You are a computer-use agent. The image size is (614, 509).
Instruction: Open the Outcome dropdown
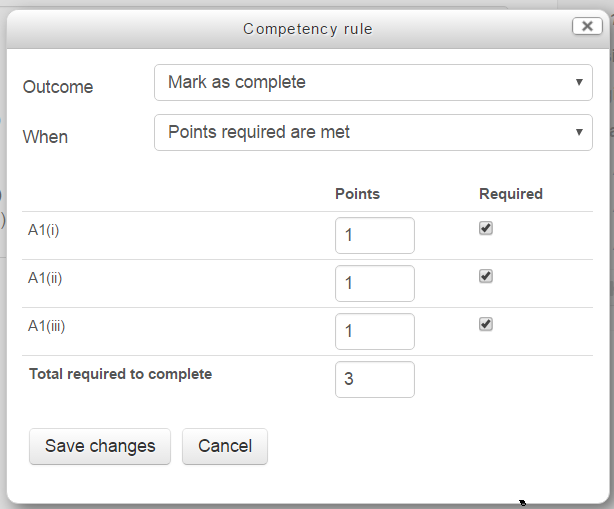click(373, 83)
